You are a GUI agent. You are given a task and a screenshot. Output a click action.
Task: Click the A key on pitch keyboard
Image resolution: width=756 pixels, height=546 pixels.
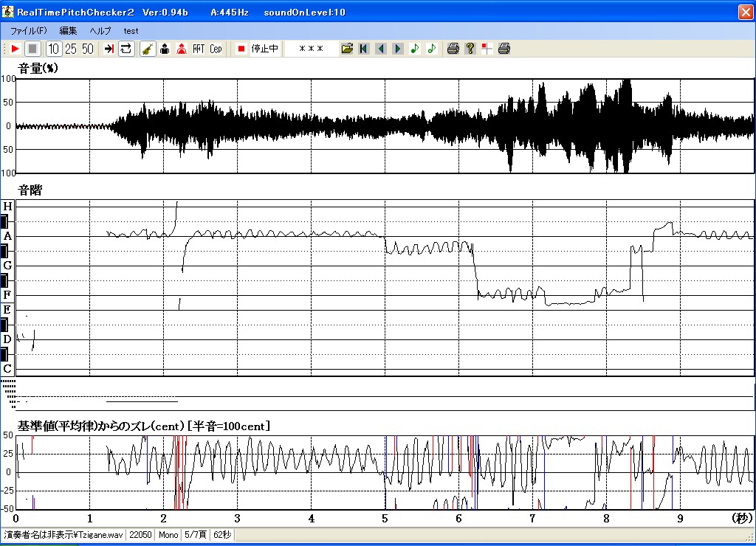(x=7, y=236)
